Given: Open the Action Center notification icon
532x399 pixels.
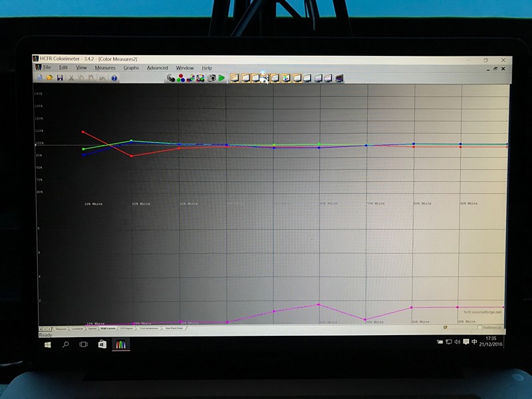Looking at the screenshot, I should coord(466,342).
